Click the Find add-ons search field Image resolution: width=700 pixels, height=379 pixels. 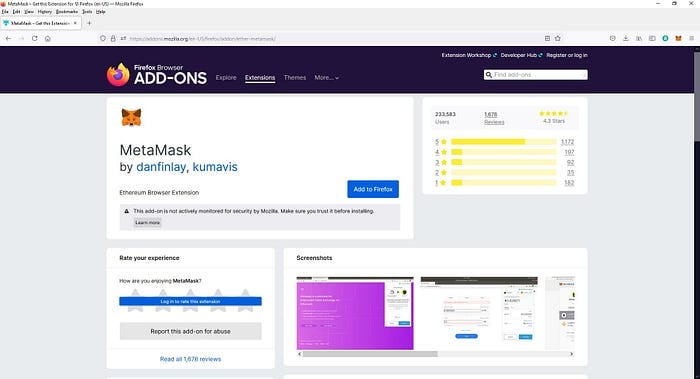click(x=535, y=75)
